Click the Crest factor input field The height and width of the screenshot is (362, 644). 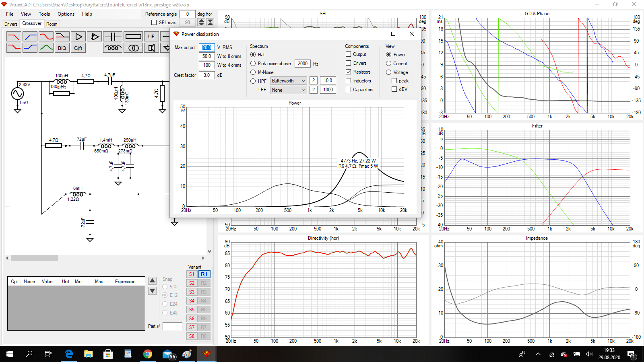pyautogui.click(x=206, y=75)
